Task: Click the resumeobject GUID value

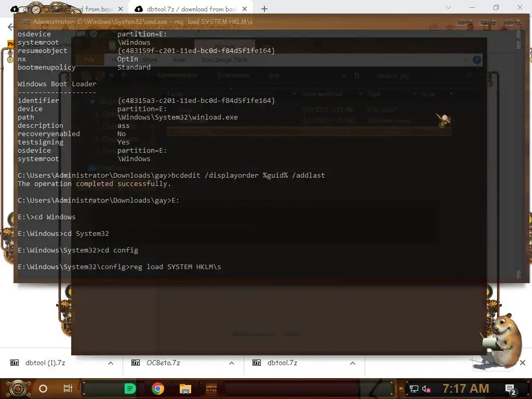Action: pyautogui.click(x=196, y=50)
